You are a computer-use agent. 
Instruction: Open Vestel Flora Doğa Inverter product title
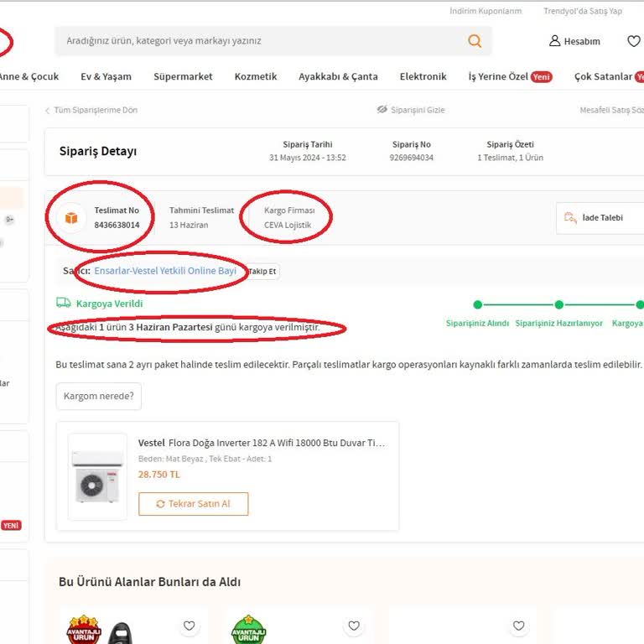(262, 443)
